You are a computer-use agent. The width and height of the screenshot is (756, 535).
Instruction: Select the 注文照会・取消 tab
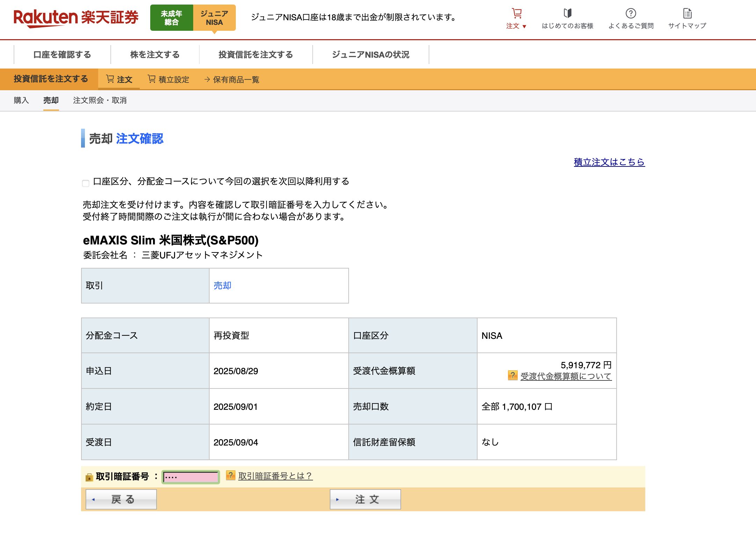pos(100,100)
